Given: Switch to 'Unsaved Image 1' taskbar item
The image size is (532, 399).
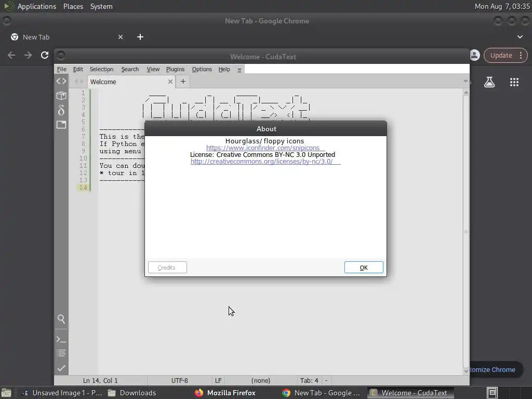Looking at the screenshot, I should coord(62,393).
